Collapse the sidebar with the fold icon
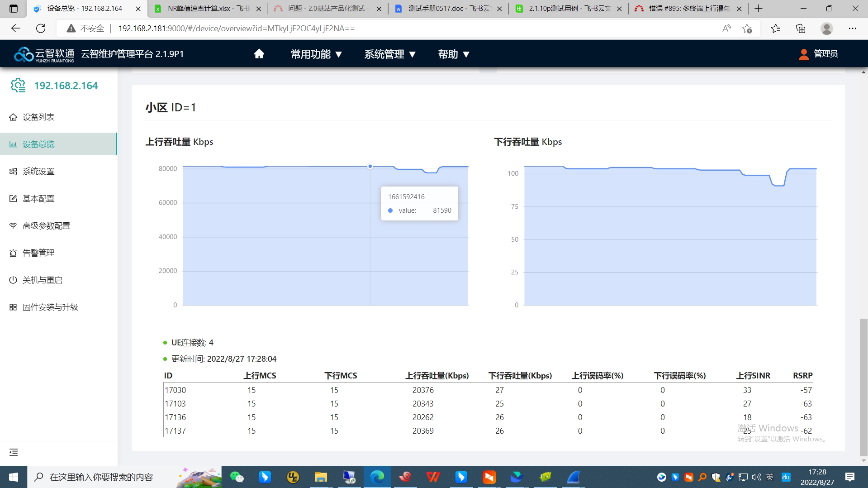This screenshot has height=488, width=868. tap(14, 452)
